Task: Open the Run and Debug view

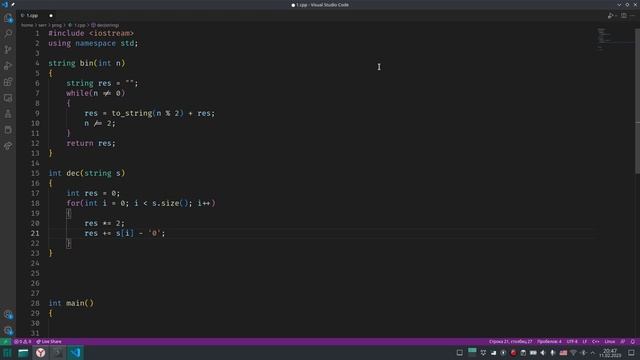Action: (x=8, y=66)
